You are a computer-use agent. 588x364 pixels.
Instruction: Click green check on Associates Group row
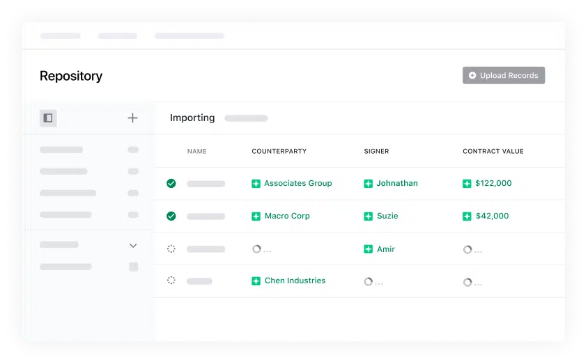click(x=171, y=184)
